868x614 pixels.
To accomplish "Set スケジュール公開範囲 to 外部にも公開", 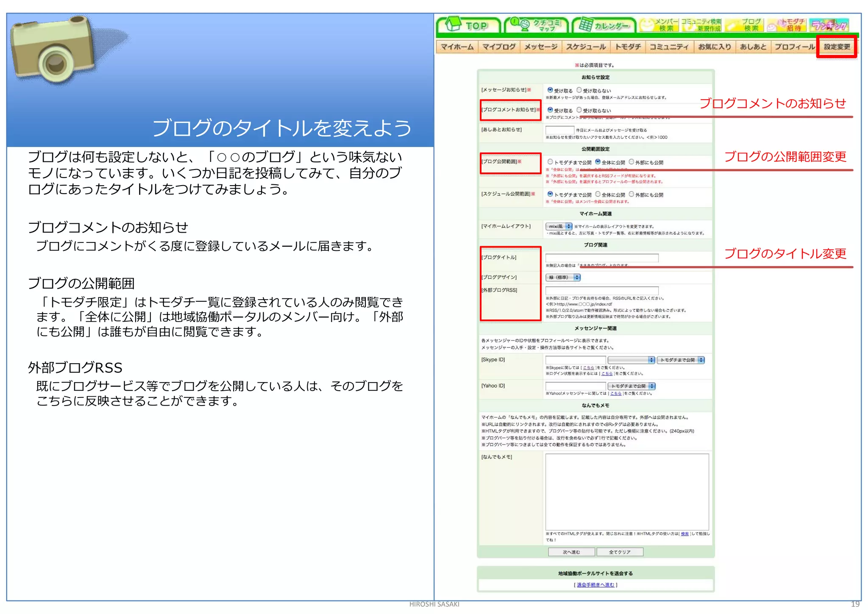I will point(631,194).
